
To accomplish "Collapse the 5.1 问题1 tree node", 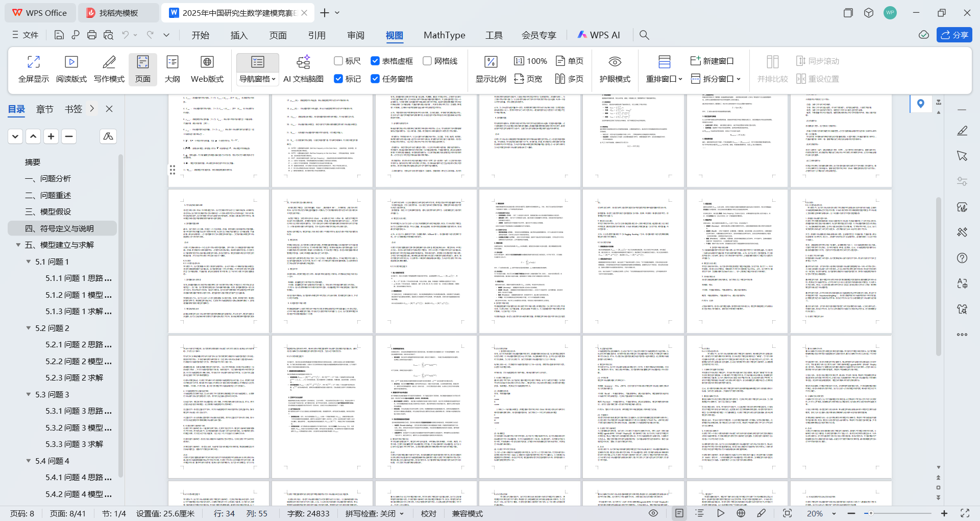I will tap(29, 262).
